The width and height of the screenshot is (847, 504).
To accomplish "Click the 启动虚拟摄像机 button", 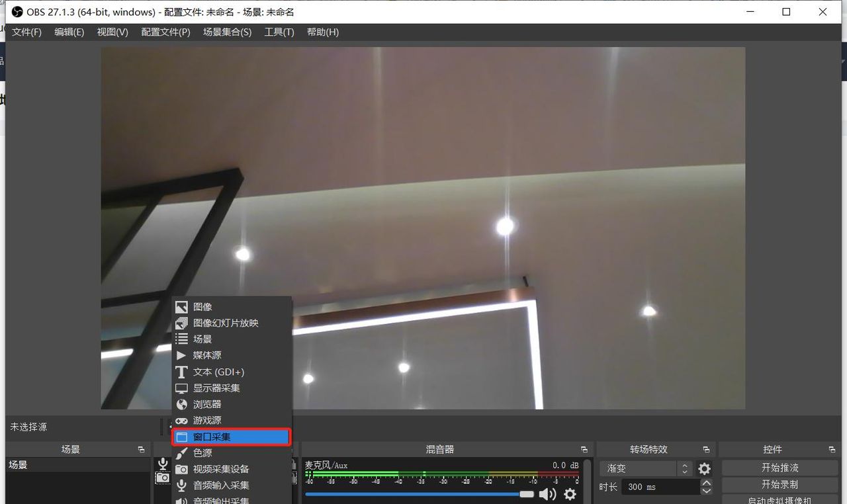I will 780,499.
